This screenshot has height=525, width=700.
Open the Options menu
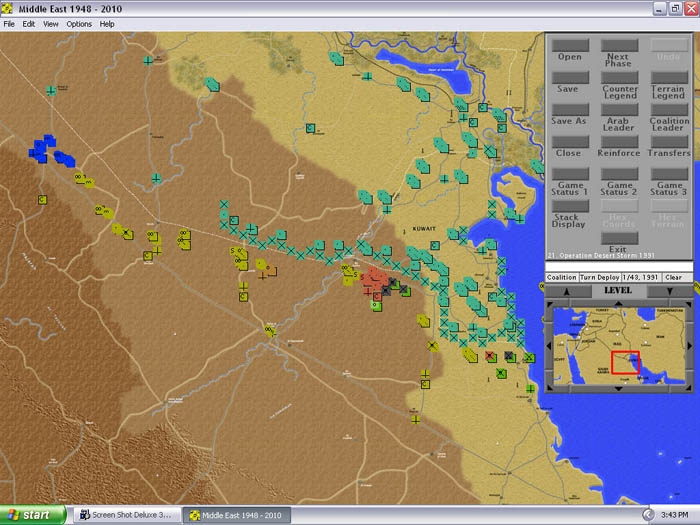point(79,24)
